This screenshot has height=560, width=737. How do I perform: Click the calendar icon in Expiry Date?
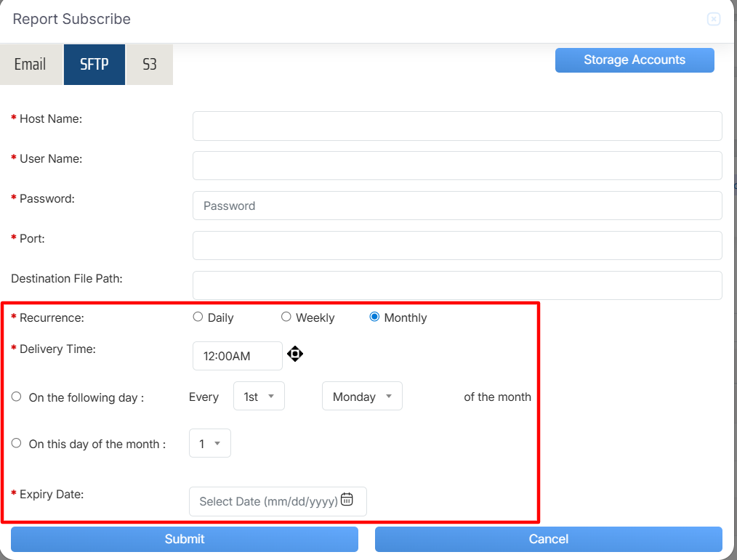[347, 500]
